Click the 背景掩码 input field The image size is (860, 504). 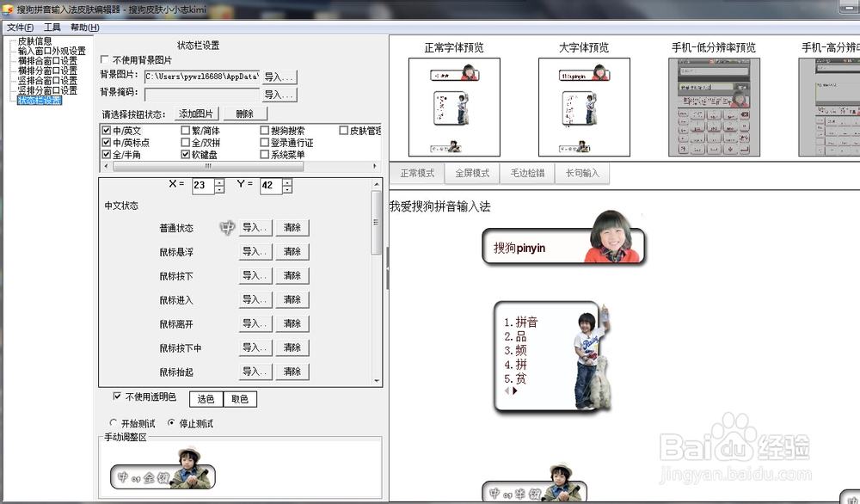(201, 95)
